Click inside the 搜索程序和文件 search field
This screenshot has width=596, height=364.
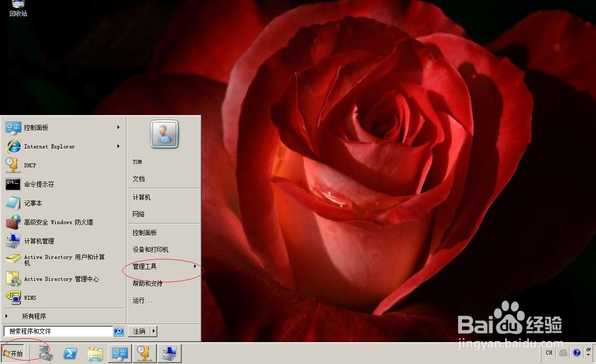click(57, 331)
